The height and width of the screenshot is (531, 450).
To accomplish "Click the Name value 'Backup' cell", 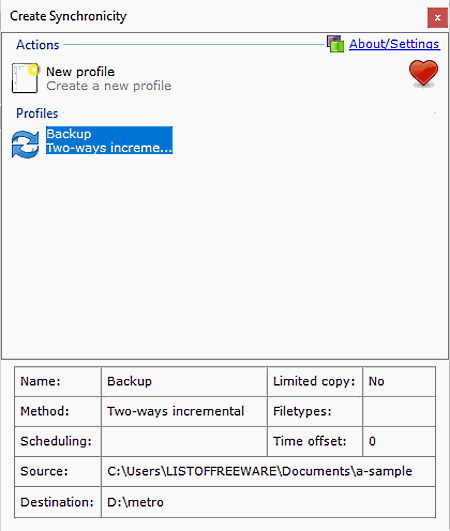I will [x=184, y=382].
